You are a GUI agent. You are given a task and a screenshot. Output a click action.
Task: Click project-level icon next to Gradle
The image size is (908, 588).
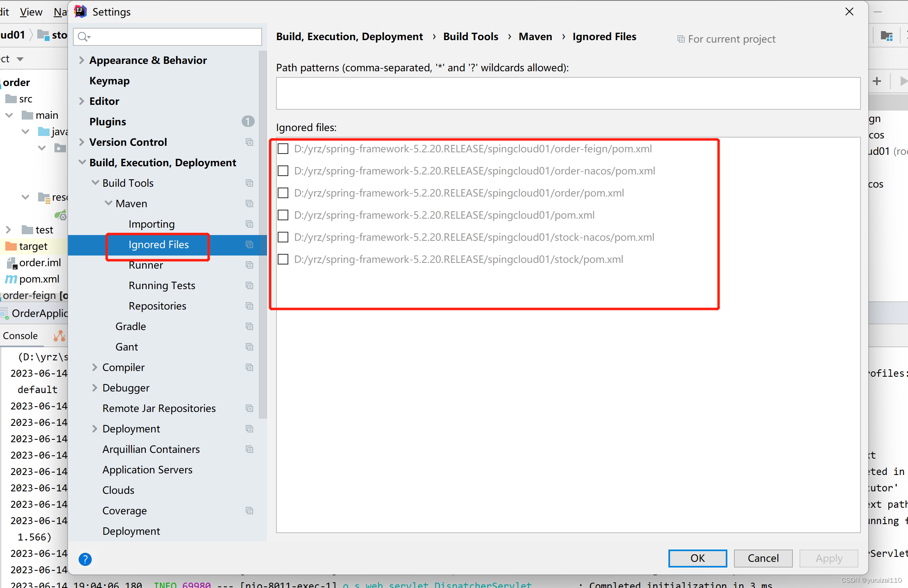coord(249,326)
